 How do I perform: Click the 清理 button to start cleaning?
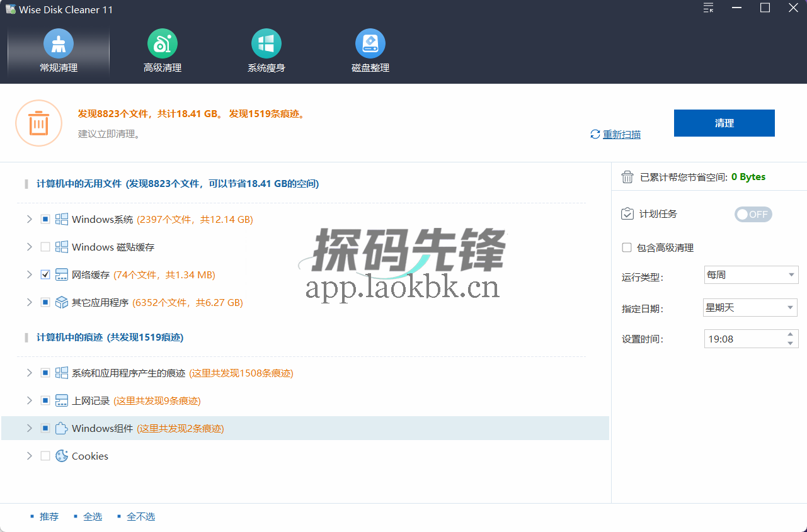pyautogui.click(x=724, y=123)
